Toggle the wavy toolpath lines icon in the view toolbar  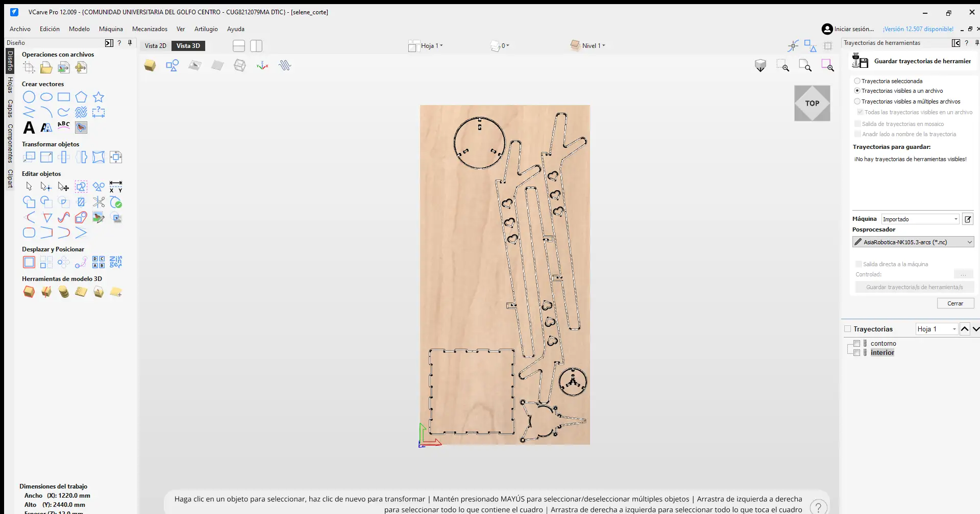(285, 65)
